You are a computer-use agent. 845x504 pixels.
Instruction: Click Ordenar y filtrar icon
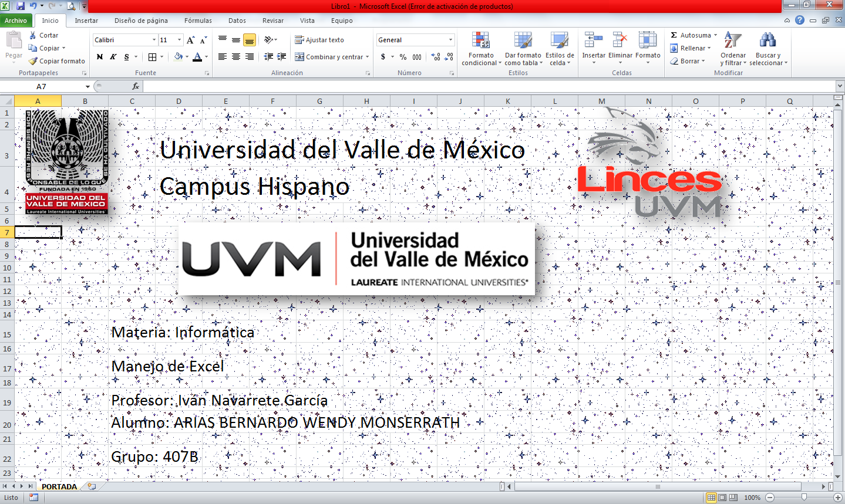(x=732, y=40)
